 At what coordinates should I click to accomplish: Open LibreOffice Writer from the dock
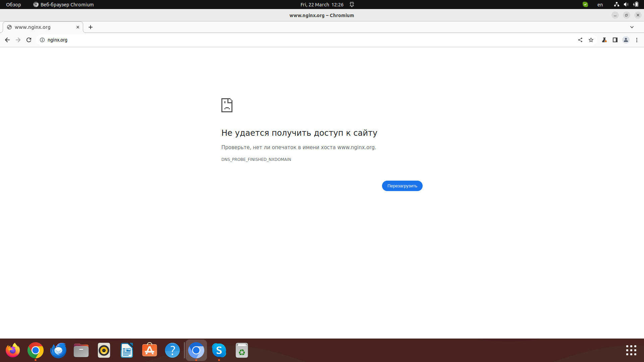tap(127, 351)
